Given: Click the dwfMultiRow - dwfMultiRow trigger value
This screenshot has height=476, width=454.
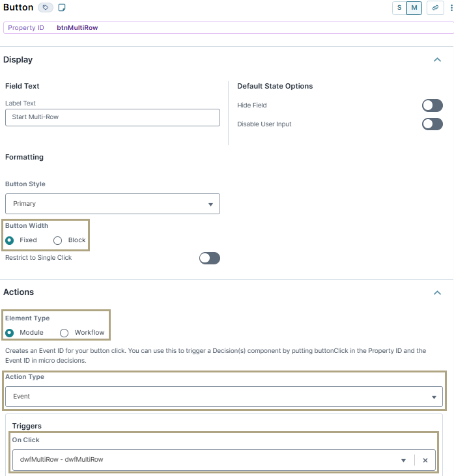Looking at the screenshot, I should pyautogui.click(x=62, y=460).
